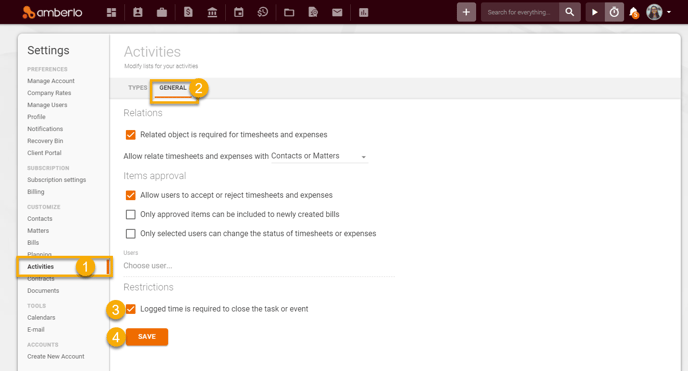The width and height of the screenshot is (688, 371).
Task: Open the notifications bell
Action: (634, 12)
